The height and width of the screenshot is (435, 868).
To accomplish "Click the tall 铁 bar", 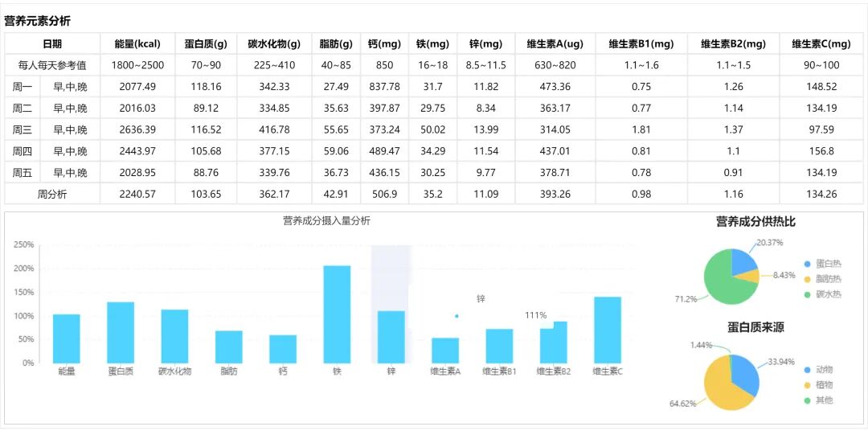I will [x=337, y=314].
